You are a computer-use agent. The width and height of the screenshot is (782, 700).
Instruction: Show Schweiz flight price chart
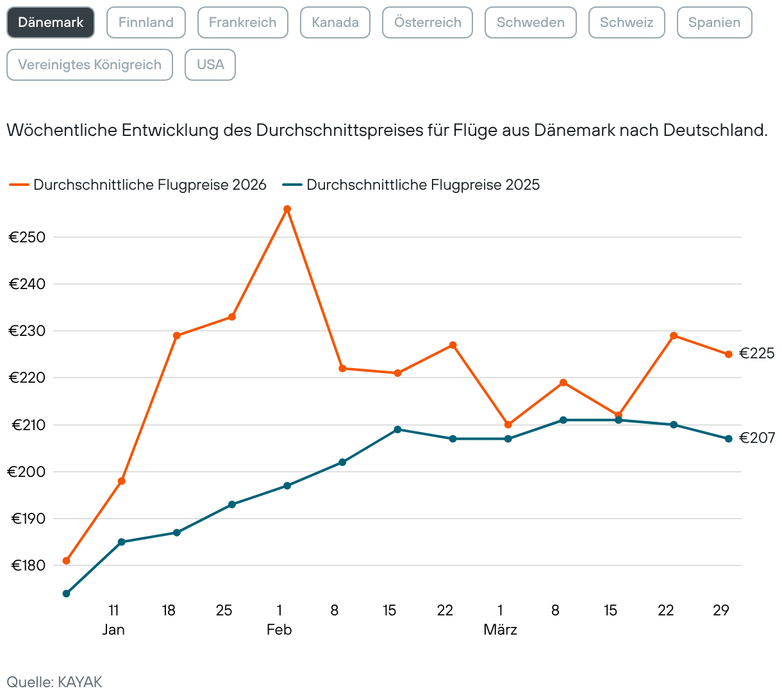(626, 22)
